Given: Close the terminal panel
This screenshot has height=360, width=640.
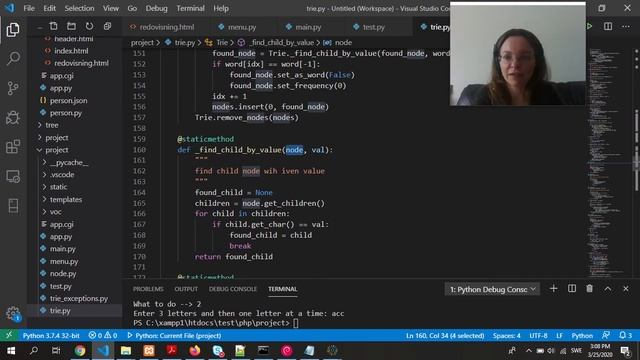Looking at the screenshot, I should (626, 289).
